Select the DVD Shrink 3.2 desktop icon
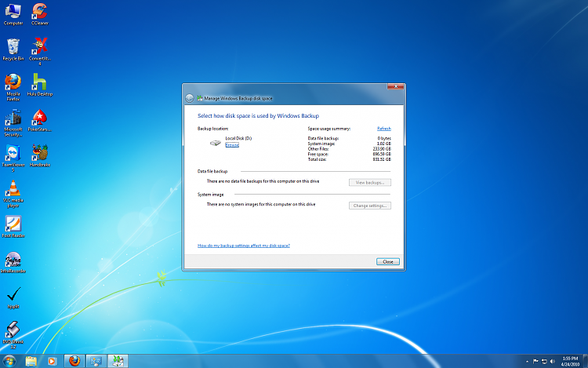 13,334
